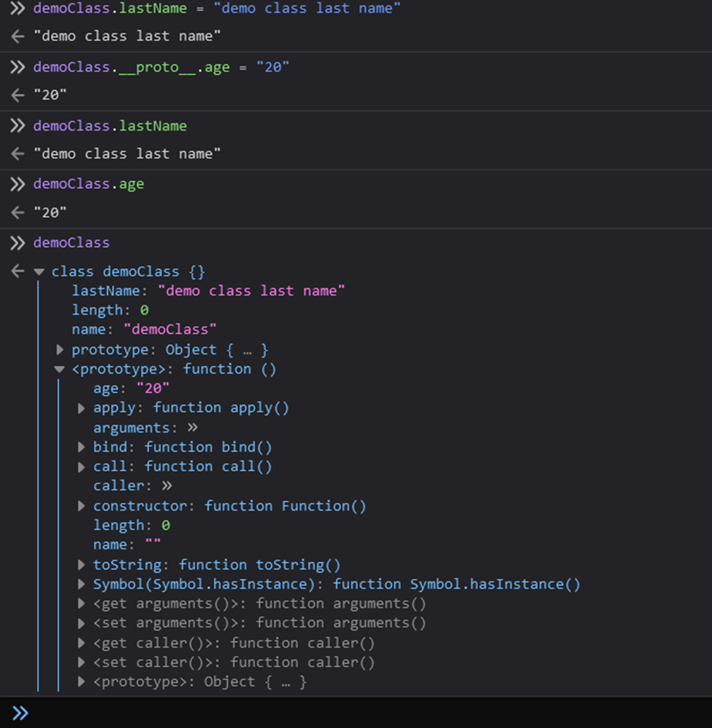The width and height of the screenshot is (712, 728).
Task: Focus the console input prompt line
Action: coord(356,713)
